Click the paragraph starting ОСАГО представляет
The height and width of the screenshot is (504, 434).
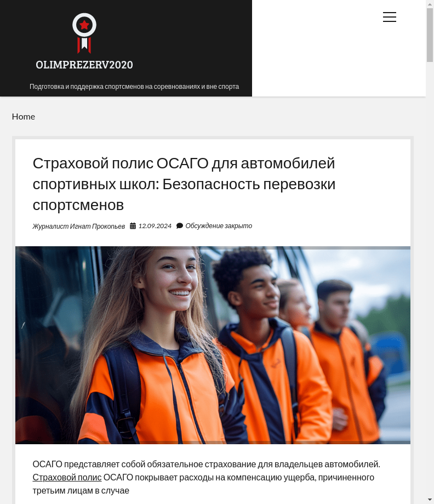point(206,477)
